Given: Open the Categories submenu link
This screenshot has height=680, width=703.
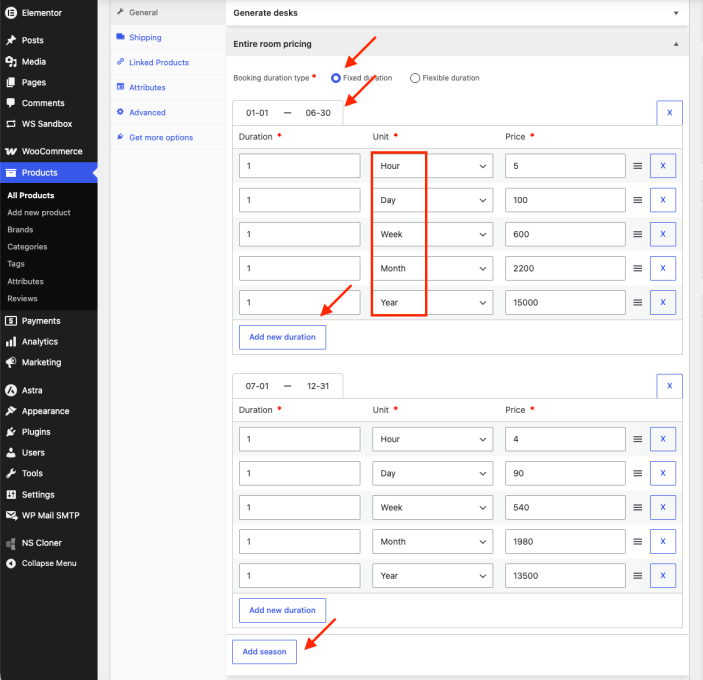Looking at the screenshot, I should 27,247.
